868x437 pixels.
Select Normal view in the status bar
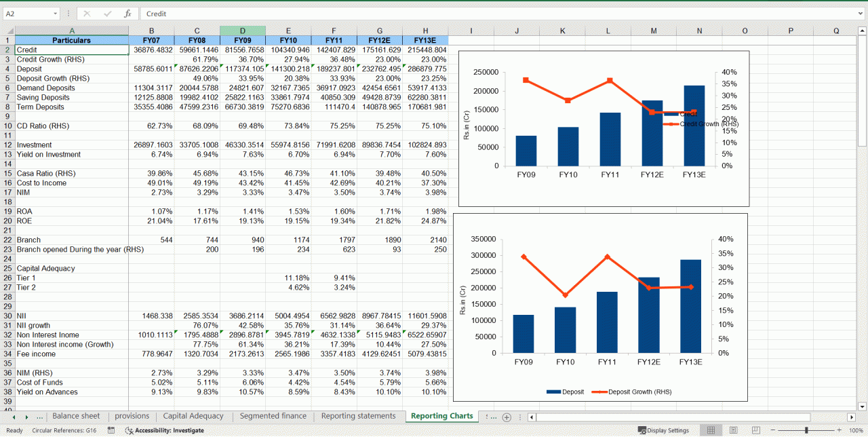point(711,430)
